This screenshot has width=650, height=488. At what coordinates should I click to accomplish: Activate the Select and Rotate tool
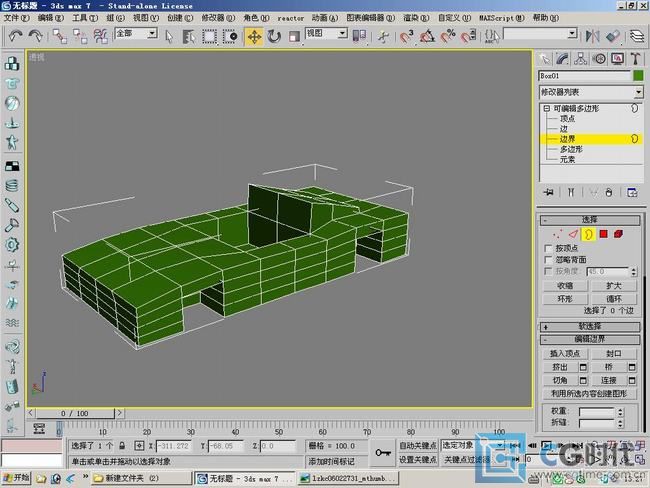click(x=274, y=36)
